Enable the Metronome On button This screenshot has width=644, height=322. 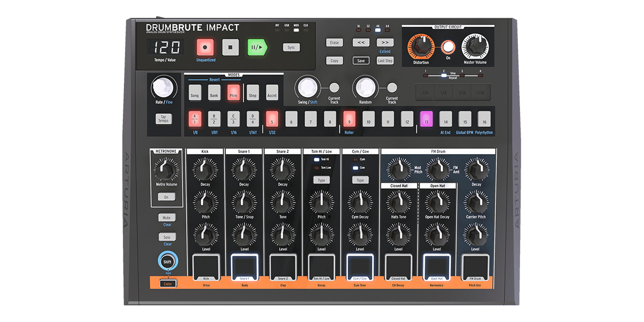tap(166, 197)
